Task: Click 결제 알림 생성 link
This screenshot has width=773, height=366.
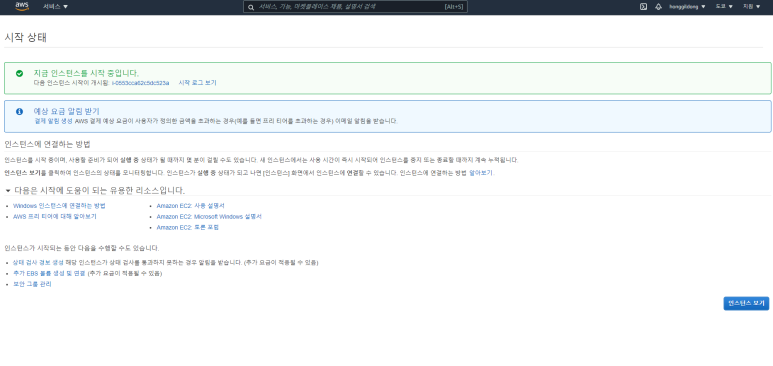Action: click(53, 121)
